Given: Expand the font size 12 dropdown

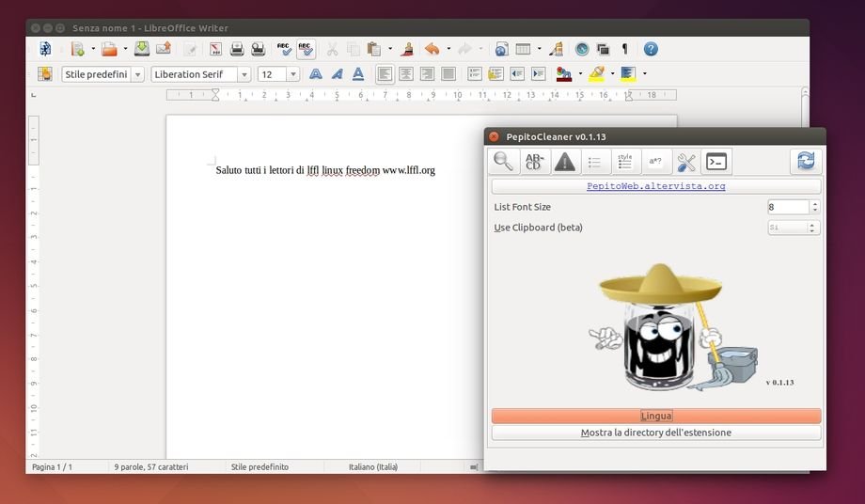Looking at the screenshot, I should pyautogui.click(x=293, y=74).
